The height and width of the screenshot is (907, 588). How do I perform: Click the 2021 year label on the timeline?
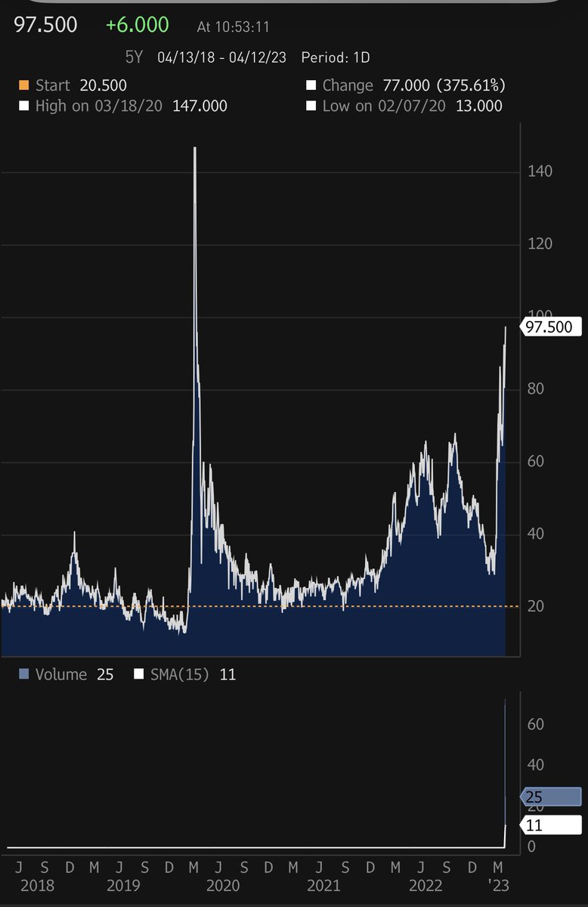click(x=323, y=885)
